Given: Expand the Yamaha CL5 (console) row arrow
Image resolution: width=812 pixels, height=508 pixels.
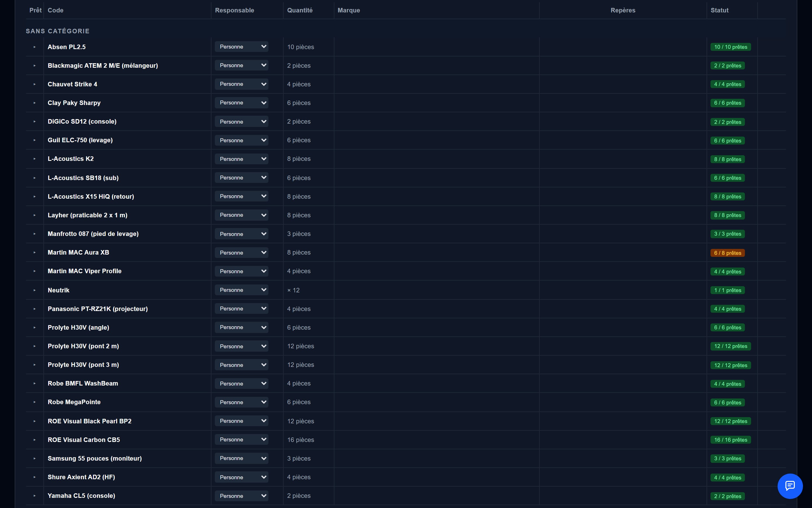Looking at the screenshot, I should pos(35,496).
